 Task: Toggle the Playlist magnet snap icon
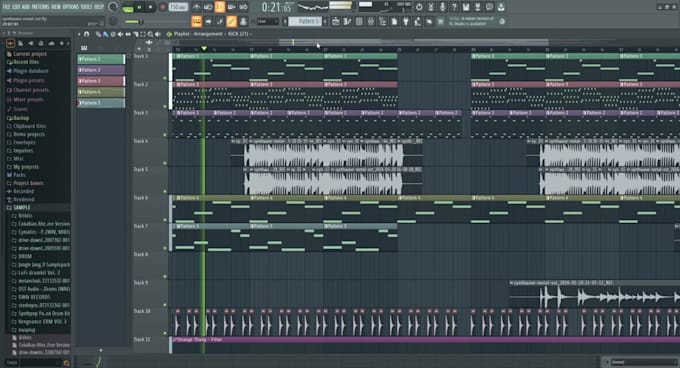86,34
